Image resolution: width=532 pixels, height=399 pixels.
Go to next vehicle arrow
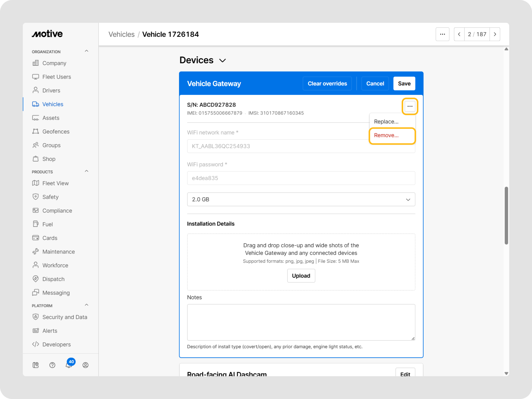coord(495,34)
